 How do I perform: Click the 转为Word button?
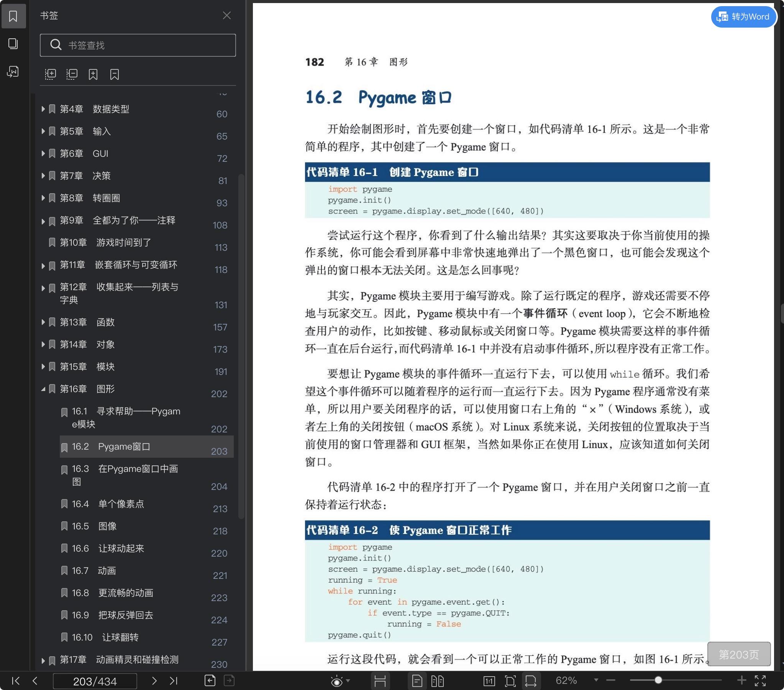(x=743, y=16)
